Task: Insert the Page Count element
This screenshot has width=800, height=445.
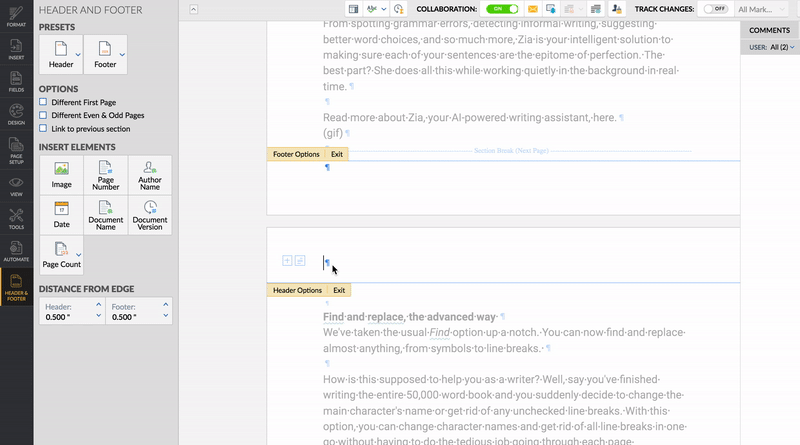Action: point(61,255)
